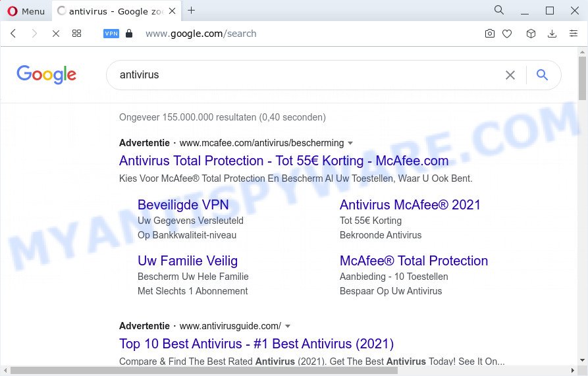This screenshot has height=376, width=588.
Task: Click the www.mcafee.com/antivirus/bescherming URL text
Action: click(261, 143)
